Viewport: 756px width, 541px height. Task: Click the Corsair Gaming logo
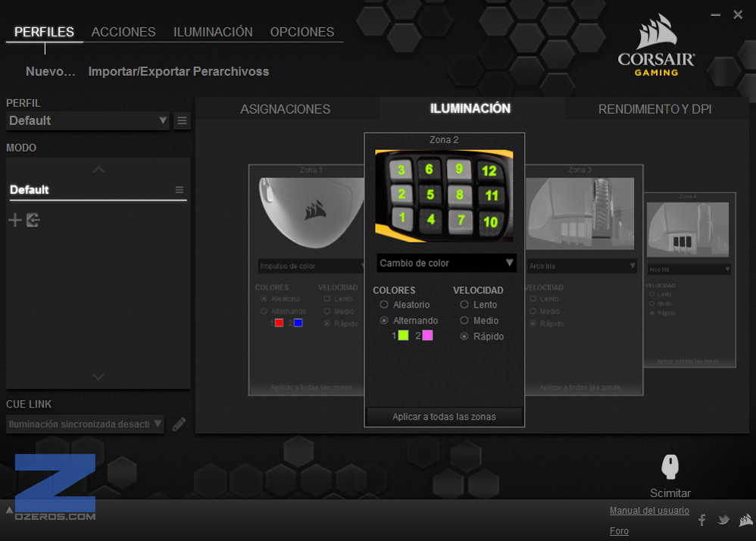[656, 45]
